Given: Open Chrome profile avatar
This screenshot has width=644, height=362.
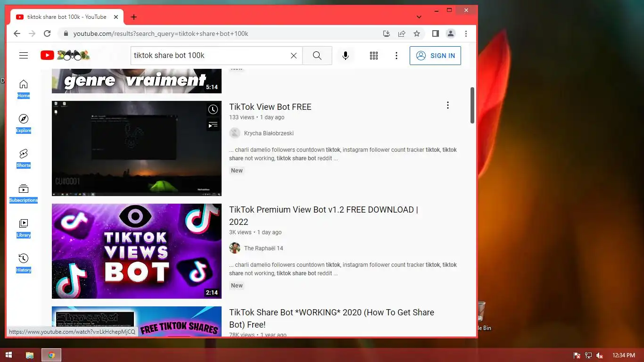Looking at the screenshot, I should point(451,33).
